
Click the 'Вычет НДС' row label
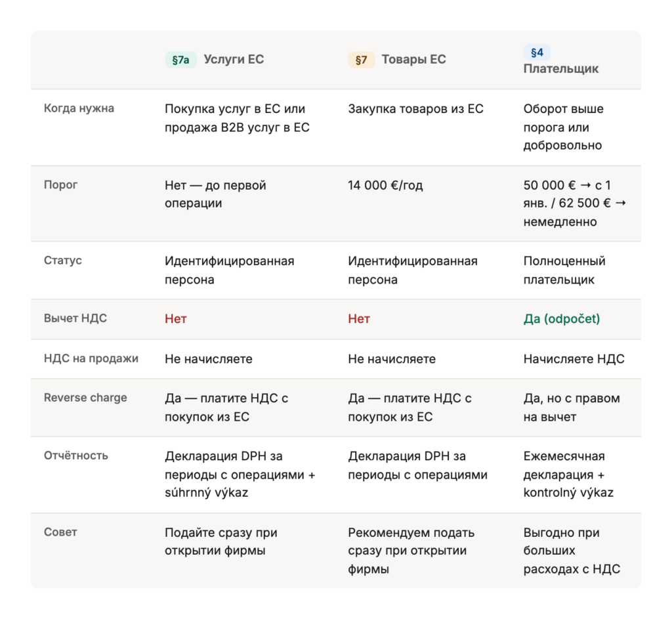point(75,318)
